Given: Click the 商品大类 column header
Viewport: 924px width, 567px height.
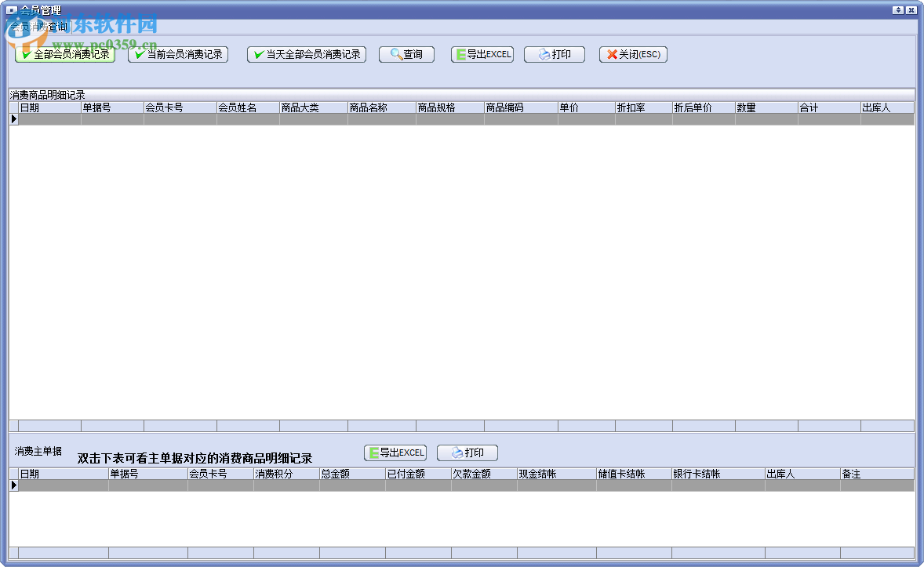Looking at the screenshot, I should (314, 107).
